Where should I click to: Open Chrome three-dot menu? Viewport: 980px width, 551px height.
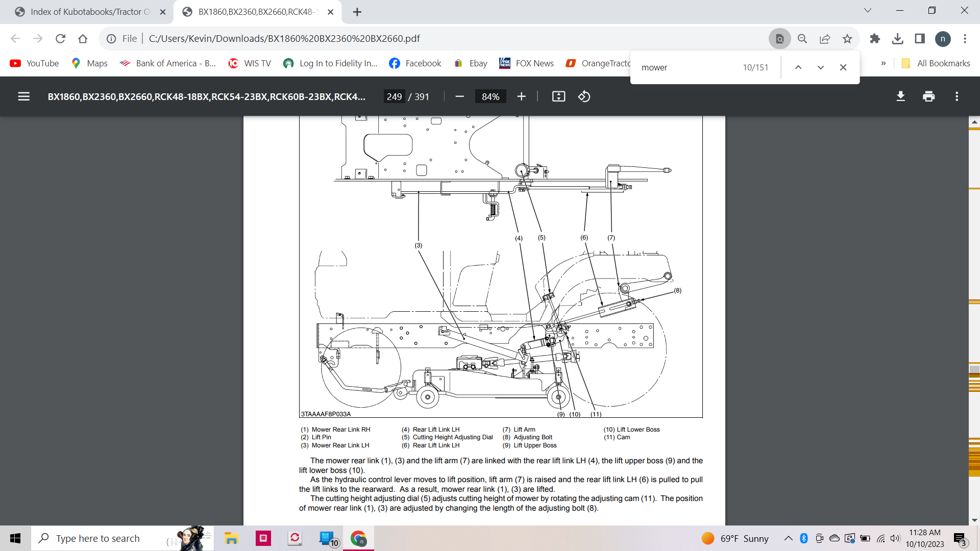point(965,38)
